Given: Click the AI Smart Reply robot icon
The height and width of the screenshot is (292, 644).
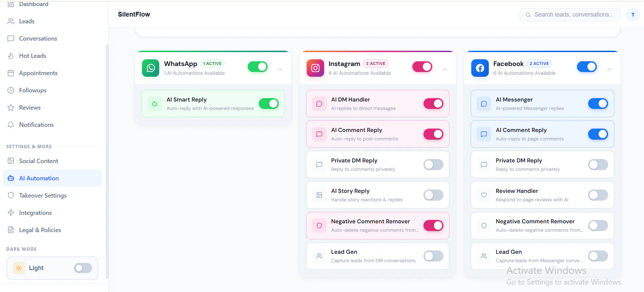Looking at the screenshot, I should (x=154, y=104).
